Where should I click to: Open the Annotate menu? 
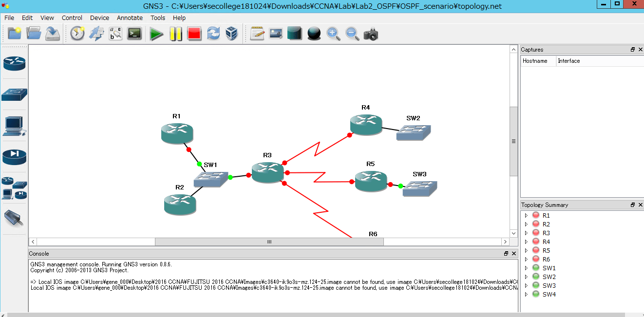coord(130,18)
